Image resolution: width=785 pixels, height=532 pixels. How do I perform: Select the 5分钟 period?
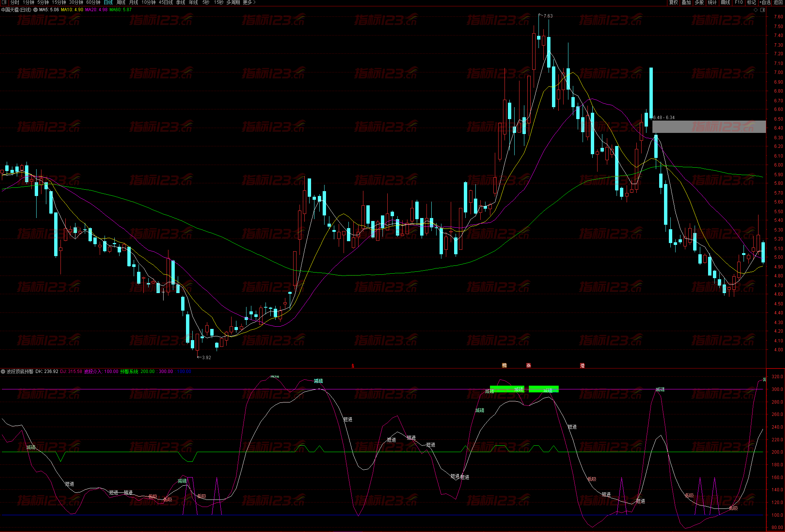point(43,3)
